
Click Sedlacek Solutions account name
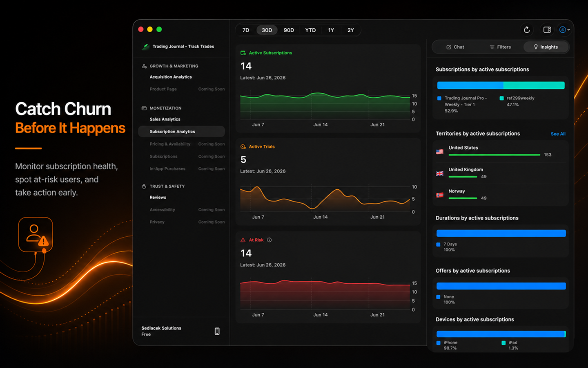[x=161, y=328]
